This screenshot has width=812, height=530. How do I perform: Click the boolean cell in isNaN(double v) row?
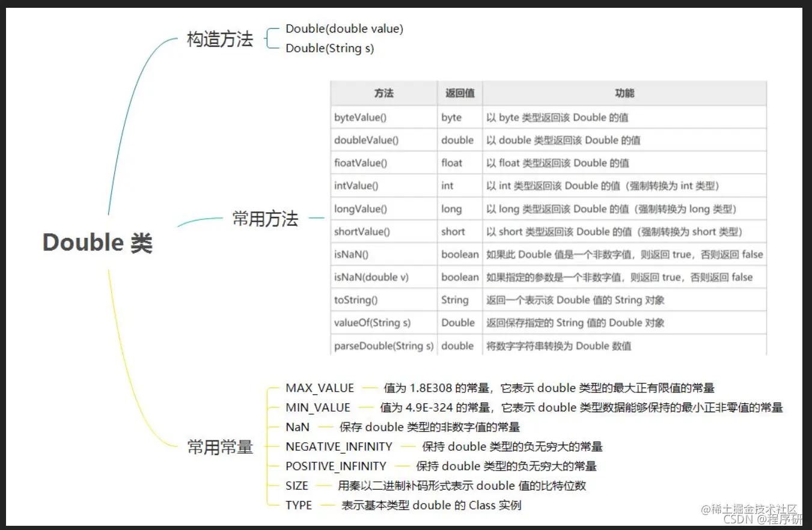[x=460, y=277]
